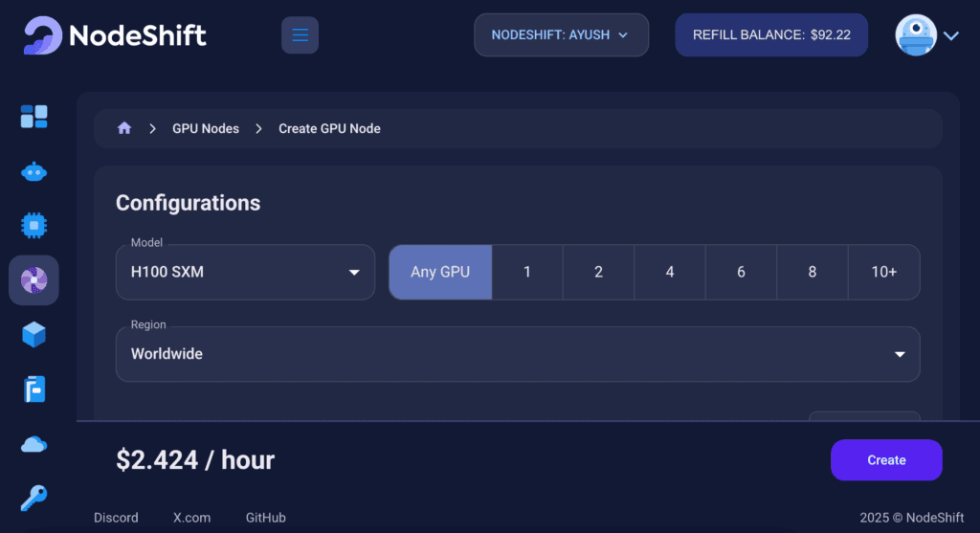
Task: Open the Region dropdown showing Worldwide
Action: pos(518,354)
